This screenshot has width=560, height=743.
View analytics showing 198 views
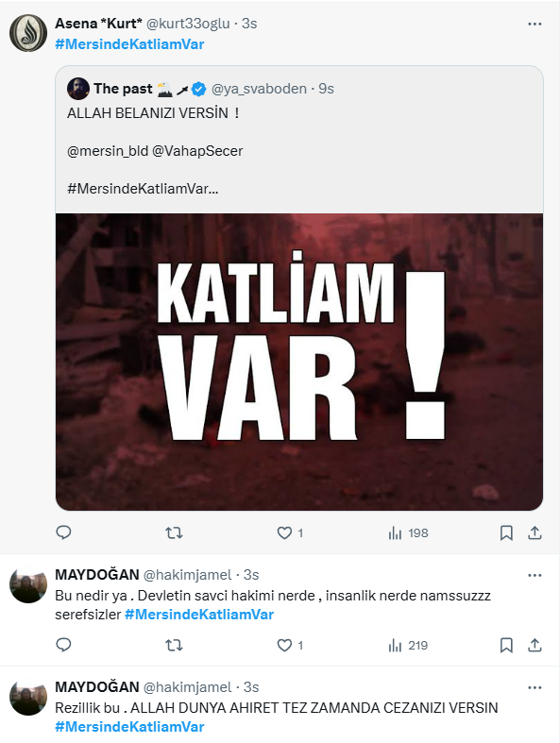point(408,533)
